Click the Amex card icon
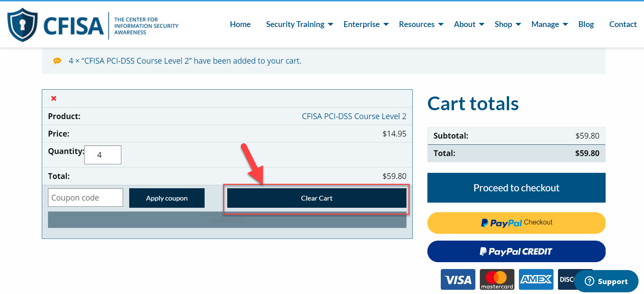The width and height of the screenshot is (644, 294). tap(536, 280)
